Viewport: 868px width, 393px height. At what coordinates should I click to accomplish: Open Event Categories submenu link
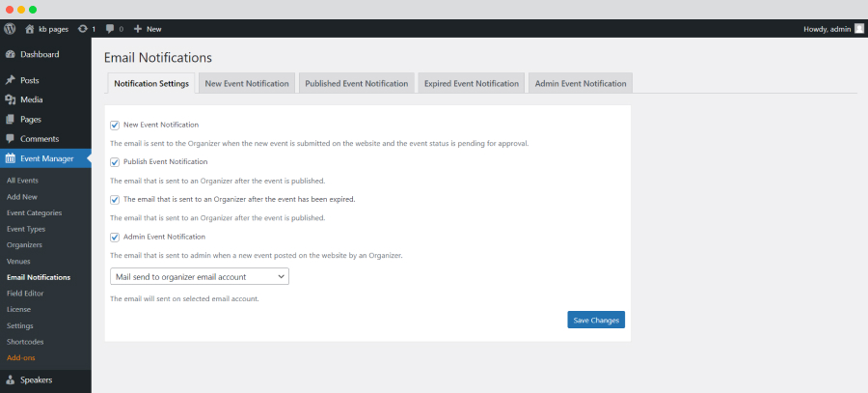click(35, 212)
